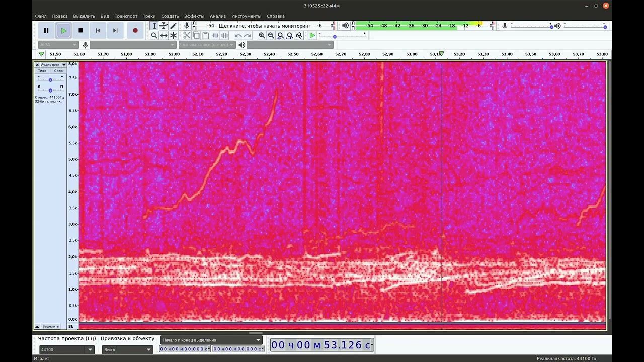The width and height of the screenshot is (644, 362).
Task: Open the snap-to 'Выкл' dropdown
Action: point(127,349)
